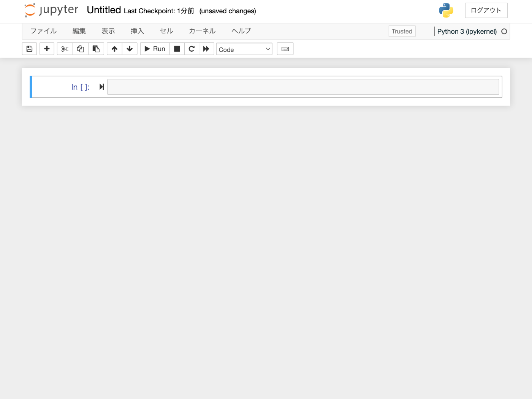This screenshot has height=399, width=532.
Task: Run the selected cell
Action: coord(155,49)
